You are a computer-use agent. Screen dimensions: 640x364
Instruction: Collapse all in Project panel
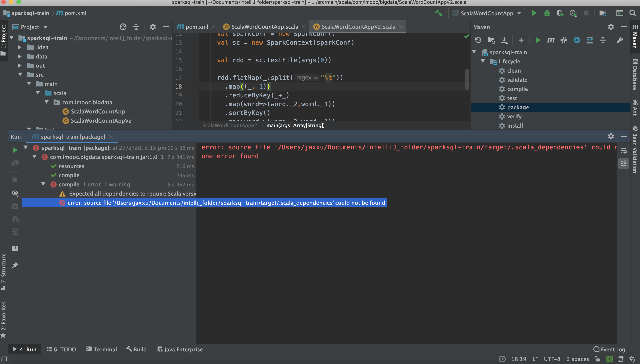(136, 27)
